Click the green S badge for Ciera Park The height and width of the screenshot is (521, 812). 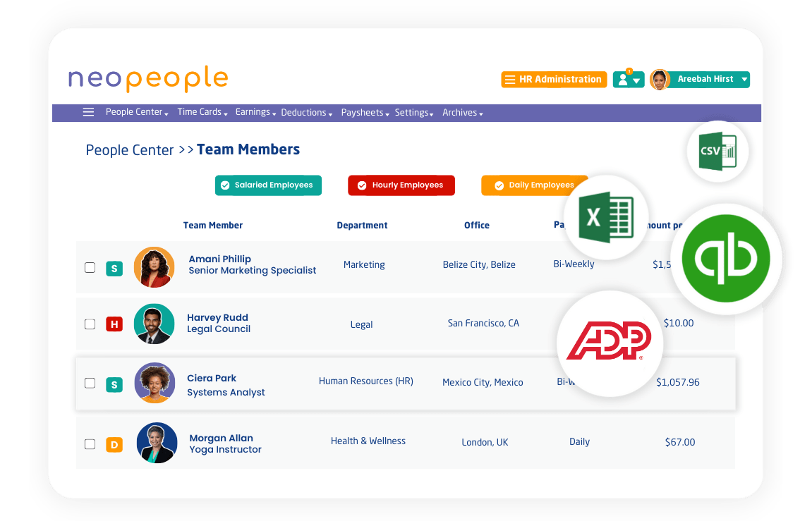pos(114,385)
